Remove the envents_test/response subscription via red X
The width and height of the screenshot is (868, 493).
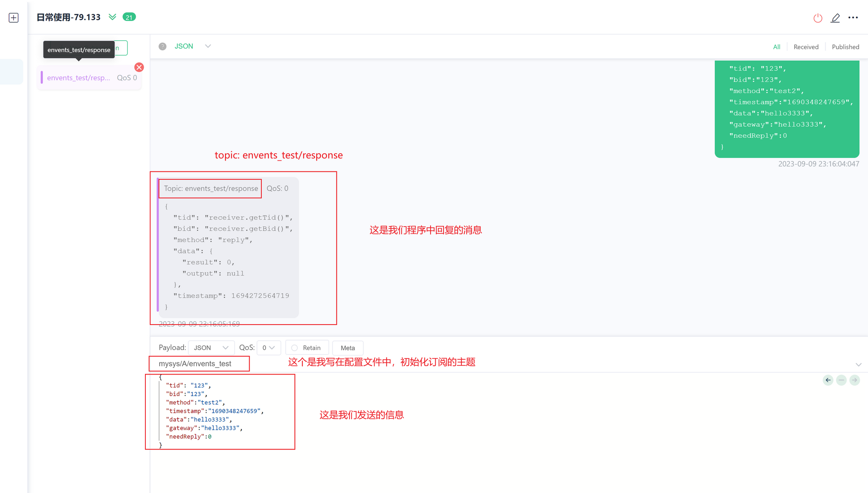click(139, 67)
